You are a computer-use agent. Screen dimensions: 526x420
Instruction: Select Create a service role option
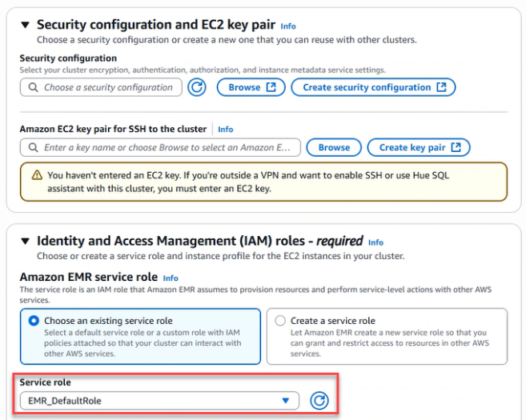(280, 321)
